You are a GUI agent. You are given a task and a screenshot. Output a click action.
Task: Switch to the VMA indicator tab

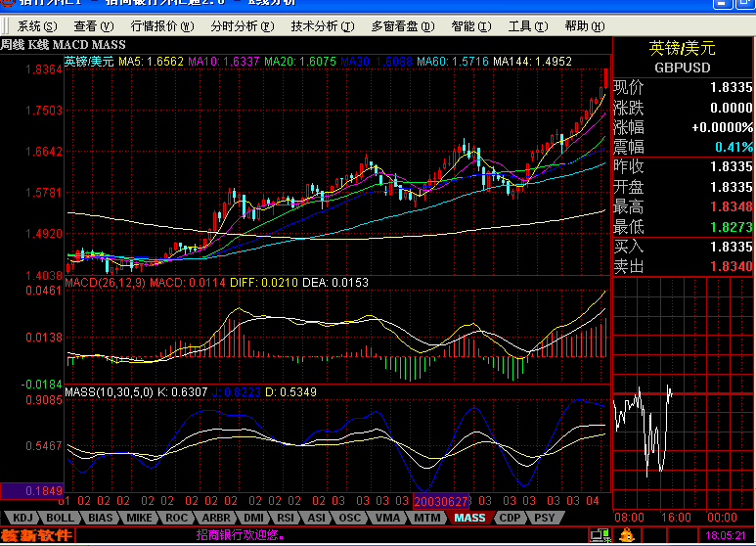(x=387, y=518)
